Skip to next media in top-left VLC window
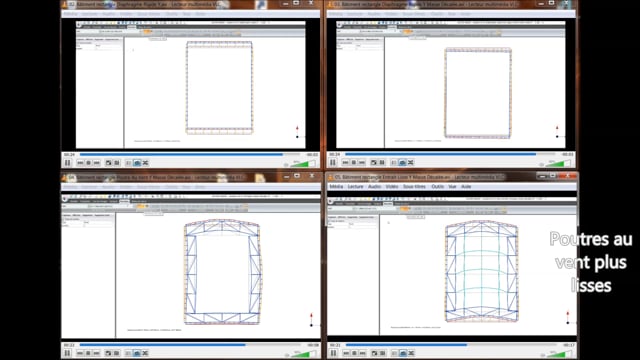The image size is (640, 360). pos(97,163)
